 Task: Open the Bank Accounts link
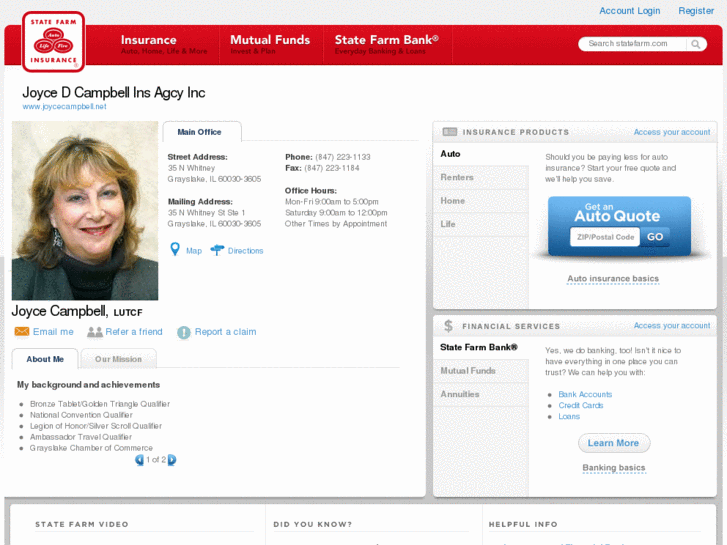pos(585,394)
